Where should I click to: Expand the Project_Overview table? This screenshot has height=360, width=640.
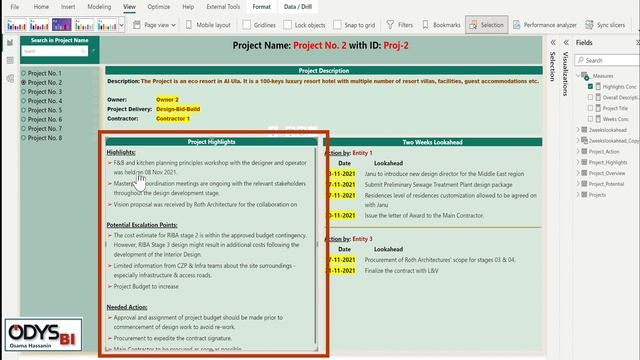[578, 173]
